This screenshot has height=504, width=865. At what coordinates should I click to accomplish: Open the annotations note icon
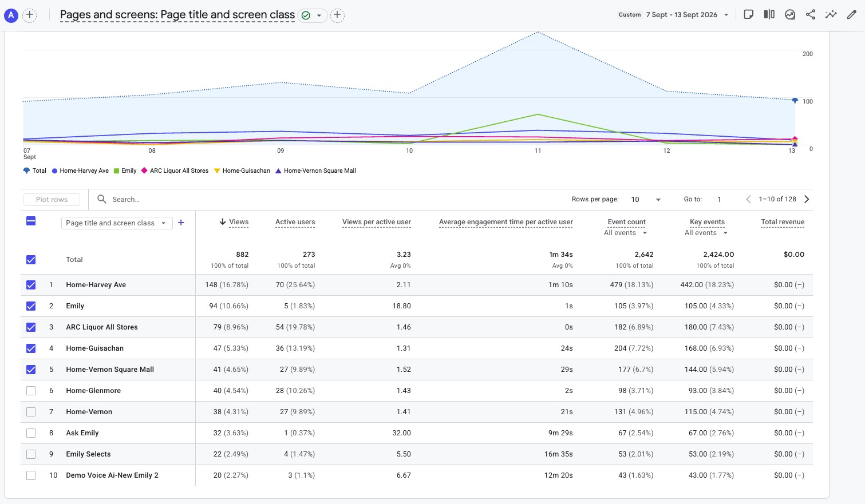click(748, 15)
